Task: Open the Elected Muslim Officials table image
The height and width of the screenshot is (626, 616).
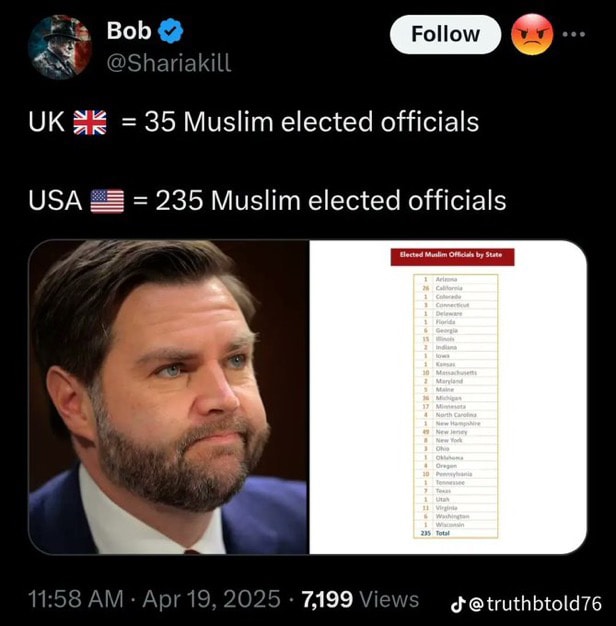Action: click(x=448, y=397)
